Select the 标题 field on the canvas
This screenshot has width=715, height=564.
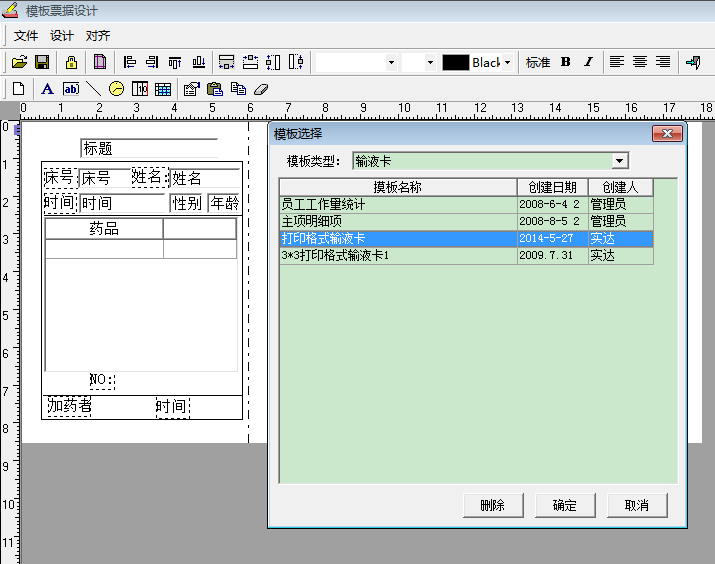[x=149, y=148]
